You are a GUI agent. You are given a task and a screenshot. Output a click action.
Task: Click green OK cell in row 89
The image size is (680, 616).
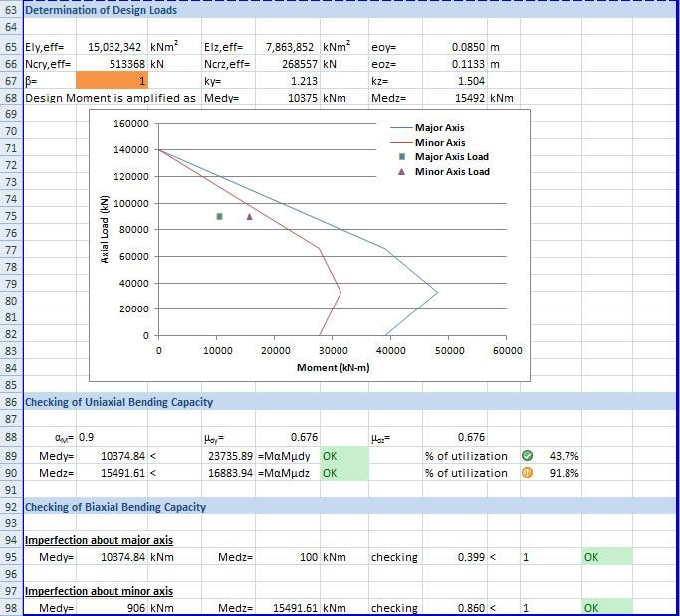coord(344,456)
